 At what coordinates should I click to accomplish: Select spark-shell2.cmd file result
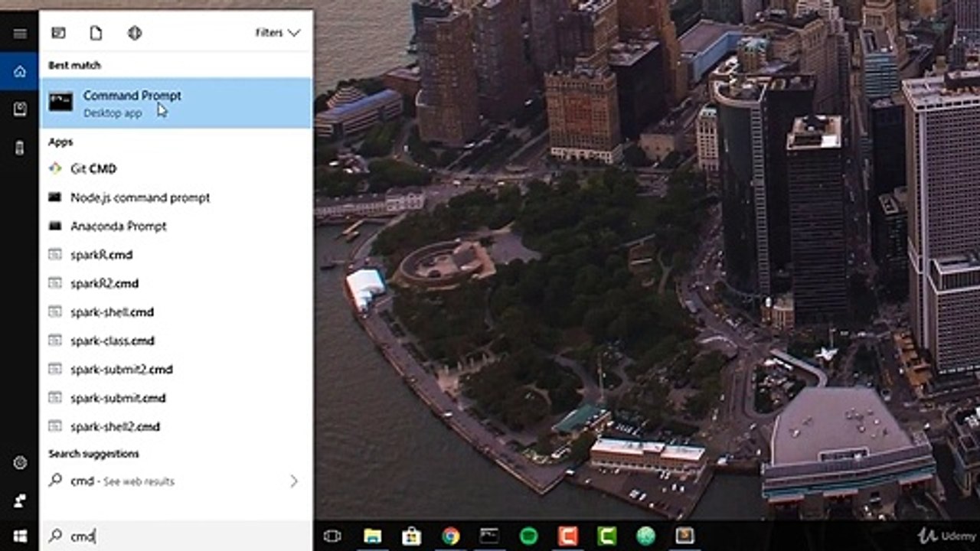[176, 427]
